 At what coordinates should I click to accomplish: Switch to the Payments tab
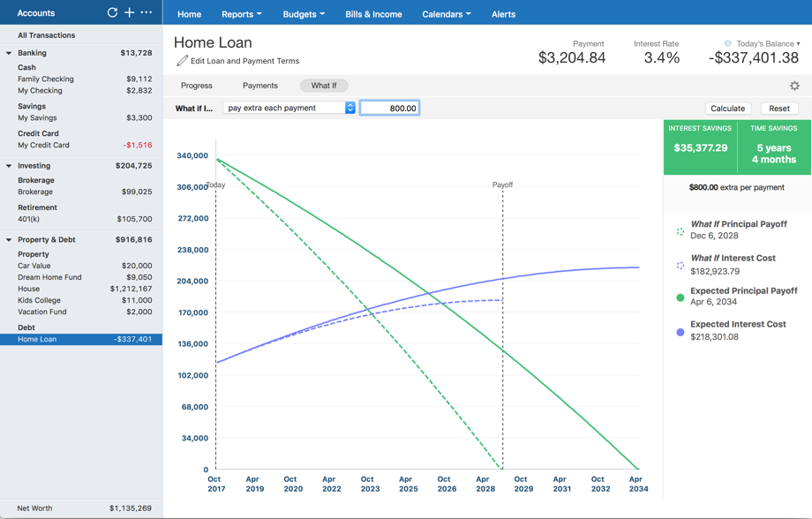tap(260, 86)
